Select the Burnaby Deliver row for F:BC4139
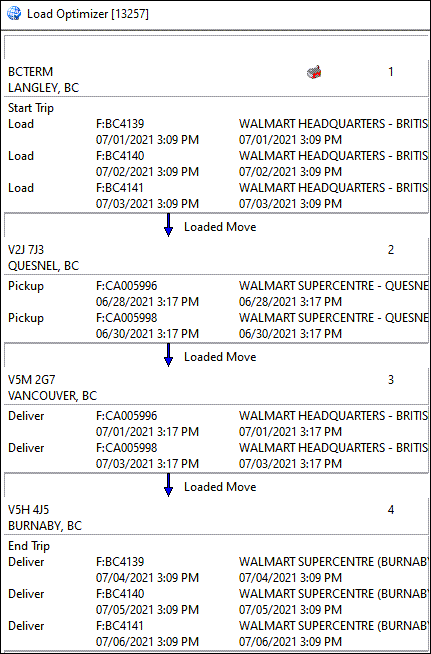The height and width of the screenshot is (654, 431). (x=217, y=570)
